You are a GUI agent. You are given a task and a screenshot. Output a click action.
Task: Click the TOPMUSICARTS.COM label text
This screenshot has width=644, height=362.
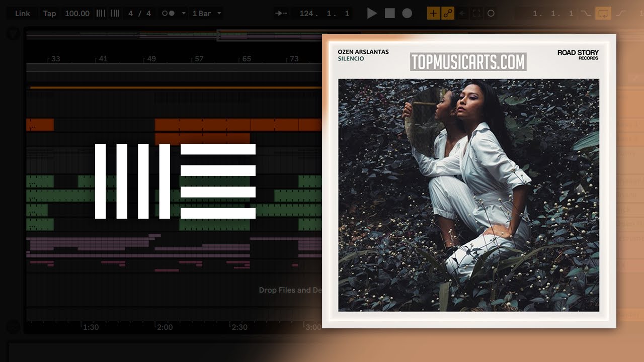point(468,62)
